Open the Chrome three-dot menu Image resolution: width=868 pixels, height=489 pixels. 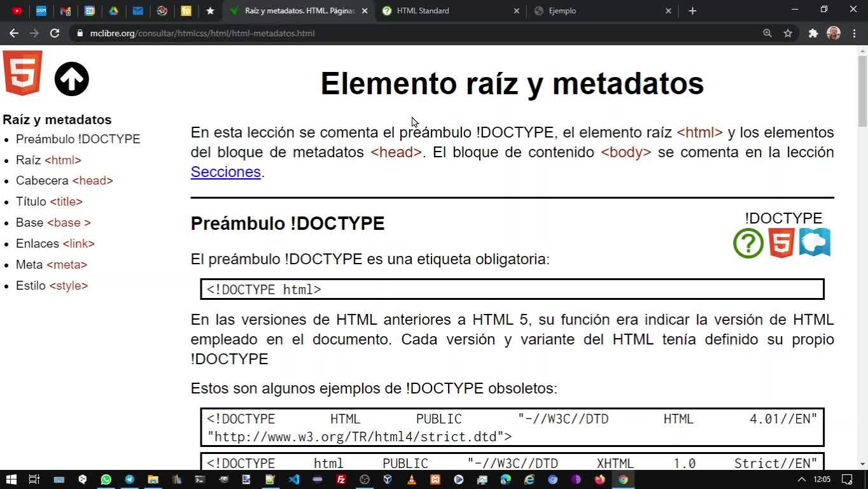pos(854,33)
